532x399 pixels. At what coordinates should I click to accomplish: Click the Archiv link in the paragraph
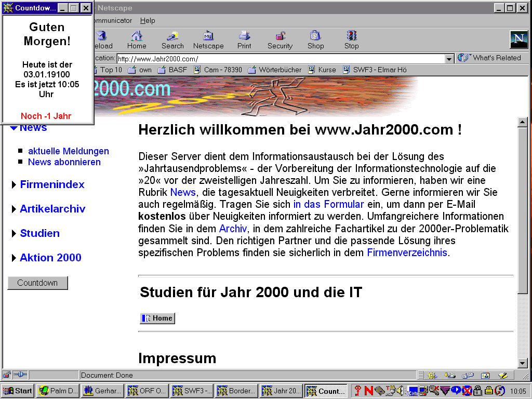coord(233,229)
